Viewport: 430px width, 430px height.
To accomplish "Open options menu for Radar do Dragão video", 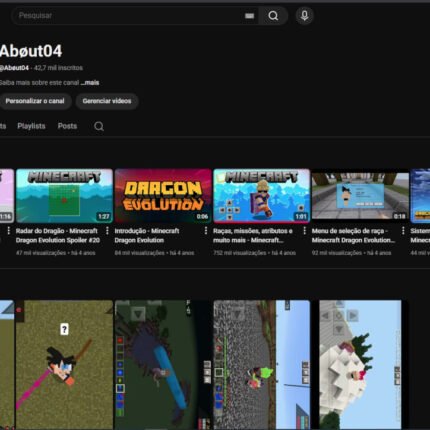I will pyautogui.click(x=107, y=231).
